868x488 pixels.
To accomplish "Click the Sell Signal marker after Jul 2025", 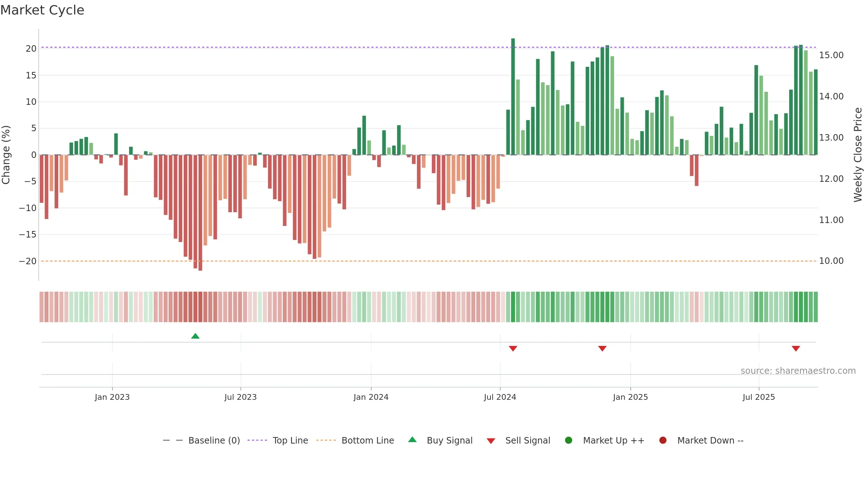I will pos(796,348).
